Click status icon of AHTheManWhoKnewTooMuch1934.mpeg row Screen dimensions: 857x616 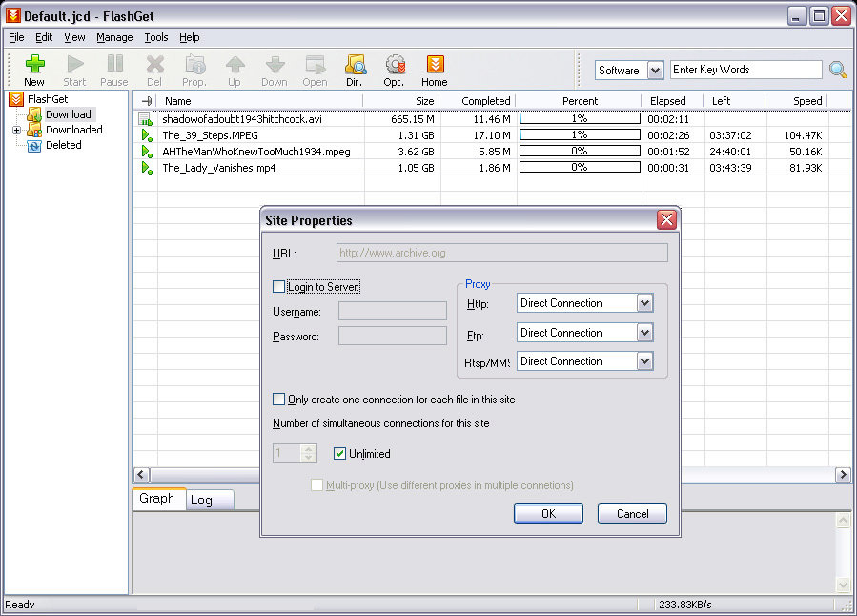(147, 152)
